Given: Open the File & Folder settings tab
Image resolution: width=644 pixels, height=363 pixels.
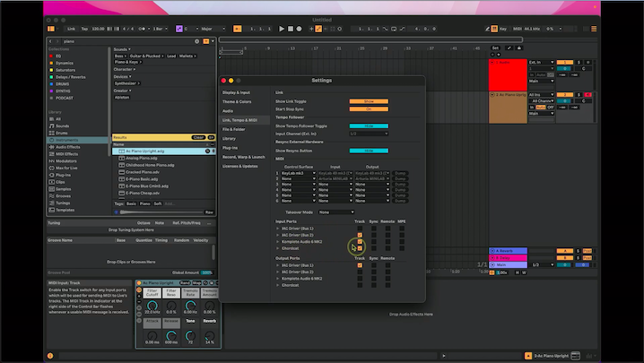Looking at the screenshot, I should (234, 129).
